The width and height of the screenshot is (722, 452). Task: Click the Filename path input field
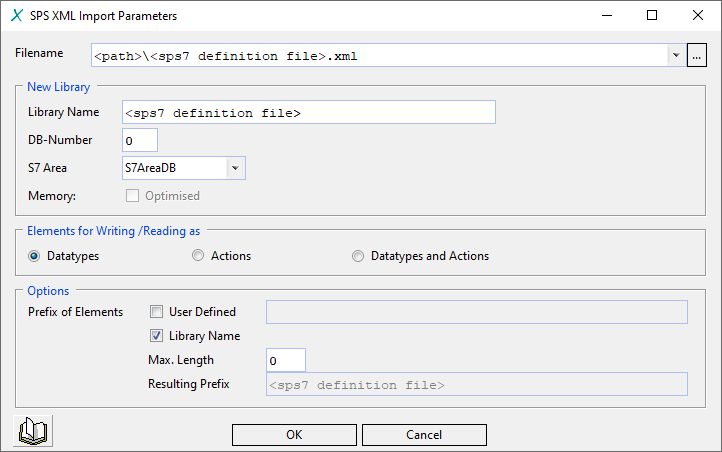[378, 56]
